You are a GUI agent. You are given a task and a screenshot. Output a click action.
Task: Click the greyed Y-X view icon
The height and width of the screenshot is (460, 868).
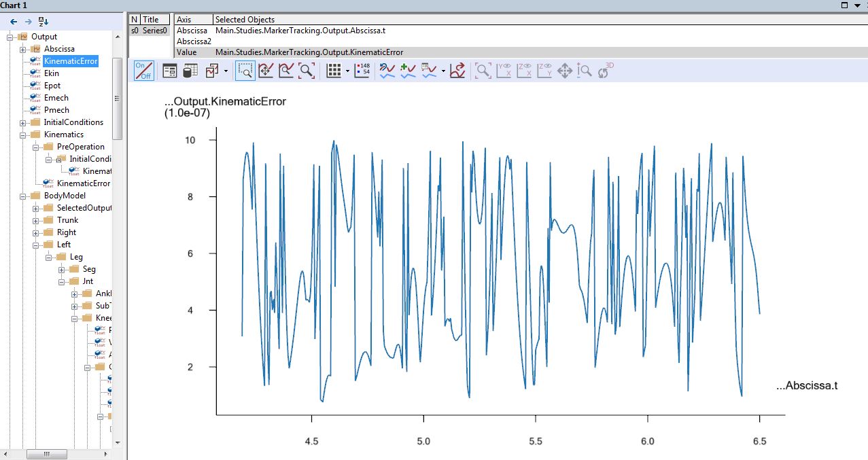(504, 70)
